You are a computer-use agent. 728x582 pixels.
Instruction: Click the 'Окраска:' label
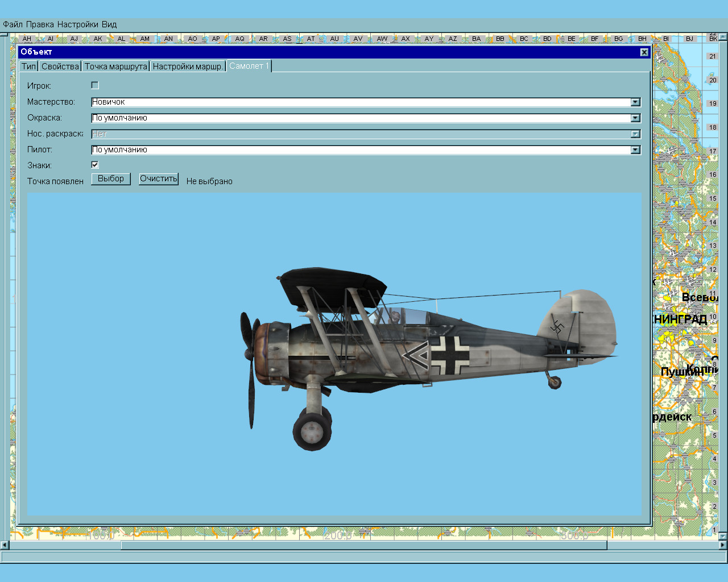[x=44, y=118]
